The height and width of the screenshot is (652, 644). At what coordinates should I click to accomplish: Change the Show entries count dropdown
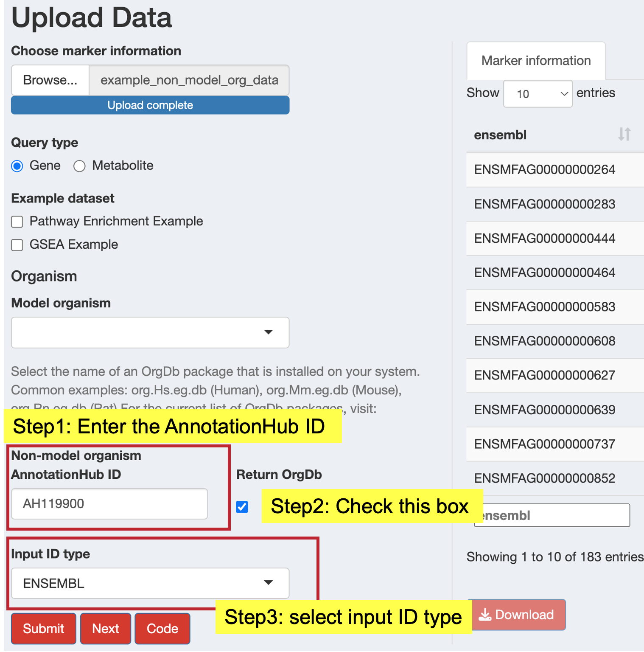click(x=538, y=94)
